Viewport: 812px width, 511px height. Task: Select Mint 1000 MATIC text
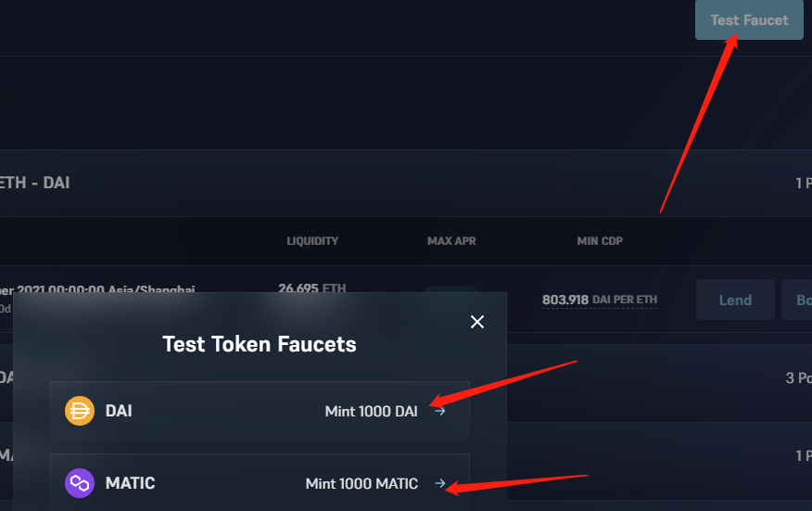362,483
